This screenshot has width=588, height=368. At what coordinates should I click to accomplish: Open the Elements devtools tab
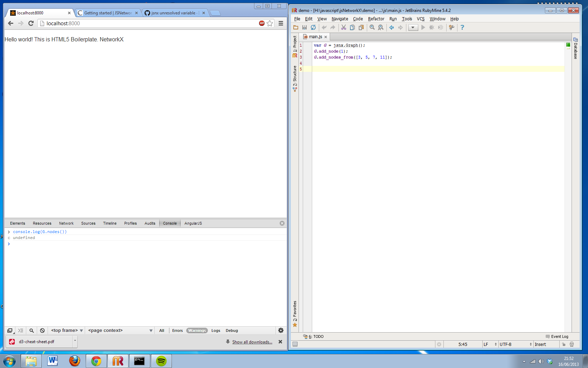17,223
